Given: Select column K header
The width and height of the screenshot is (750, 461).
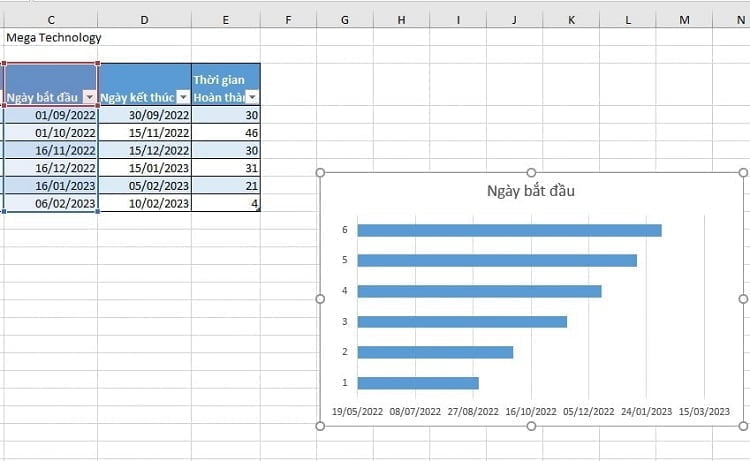Looking at the screenshot, I should point(571,20).
